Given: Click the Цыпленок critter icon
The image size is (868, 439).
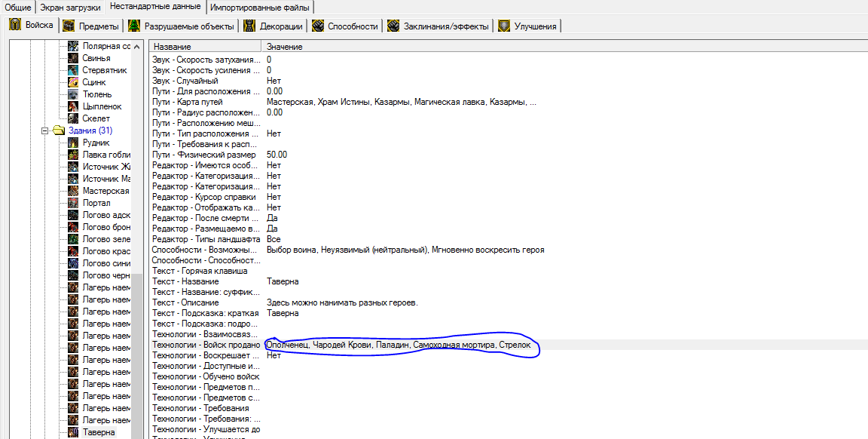Looking at the screenshot, I should [x=73, y=106].
